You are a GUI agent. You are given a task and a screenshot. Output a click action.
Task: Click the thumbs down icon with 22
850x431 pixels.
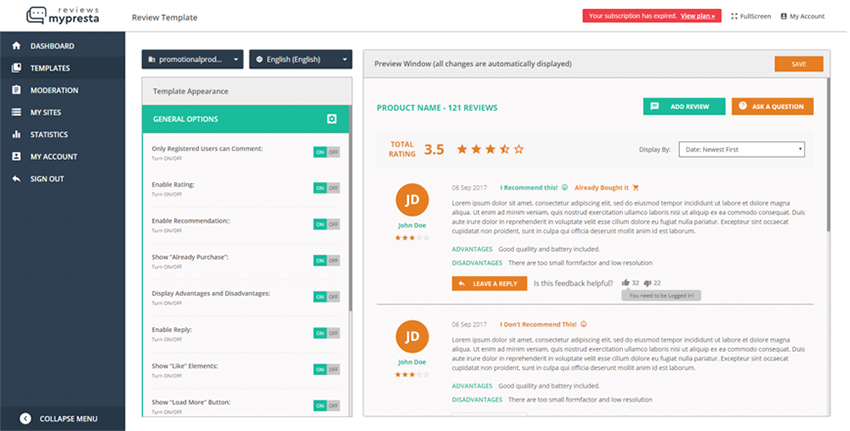pyautogui.click(x=647, y=283)
